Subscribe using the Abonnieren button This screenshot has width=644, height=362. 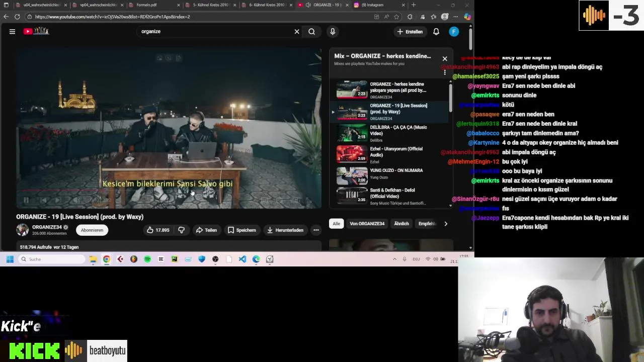click(92, 230)
